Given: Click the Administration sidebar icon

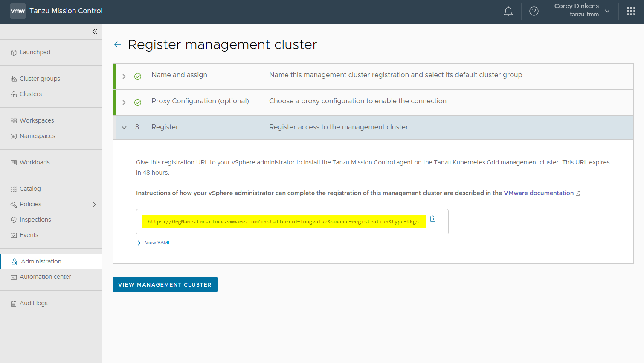Looking at the screenshot, I should coord(15,262).
